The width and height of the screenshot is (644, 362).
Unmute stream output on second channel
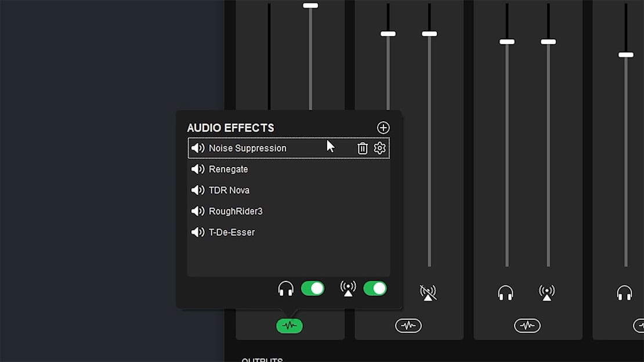pyautogui.click(x=428, y=292)
